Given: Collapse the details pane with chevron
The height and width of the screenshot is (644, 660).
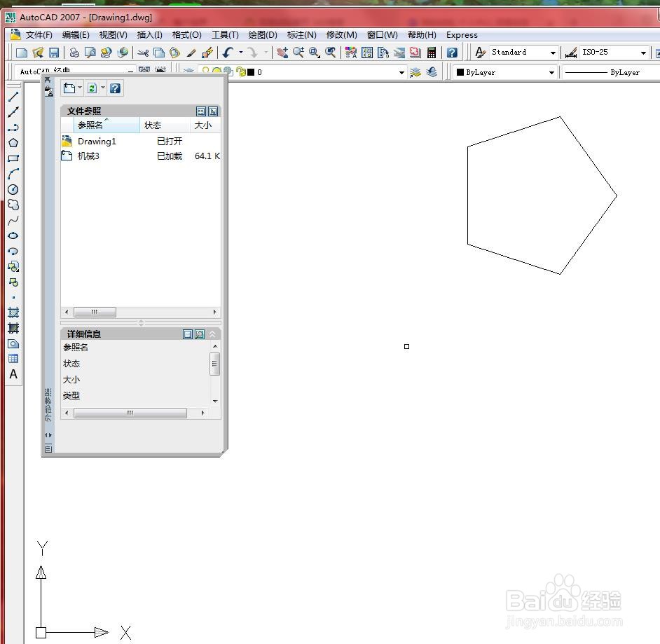Looking at the screenshot, I should [212, 334].
